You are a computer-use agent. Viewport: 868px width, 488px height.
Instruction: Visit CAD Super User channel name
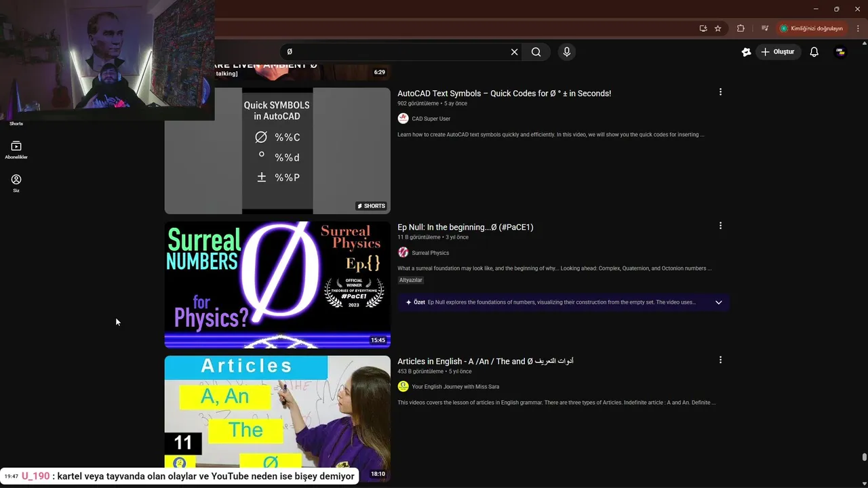click(431, 119)
